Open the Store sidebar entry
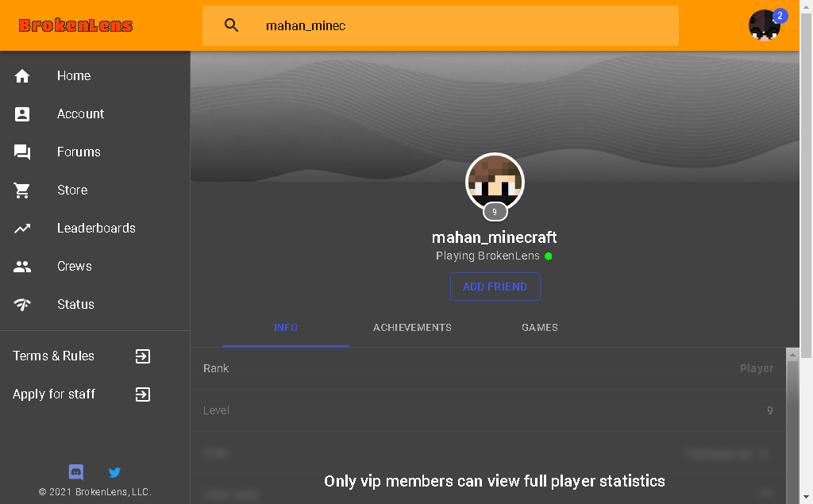Viewport: 813px width, 504px height. (72, 190)
